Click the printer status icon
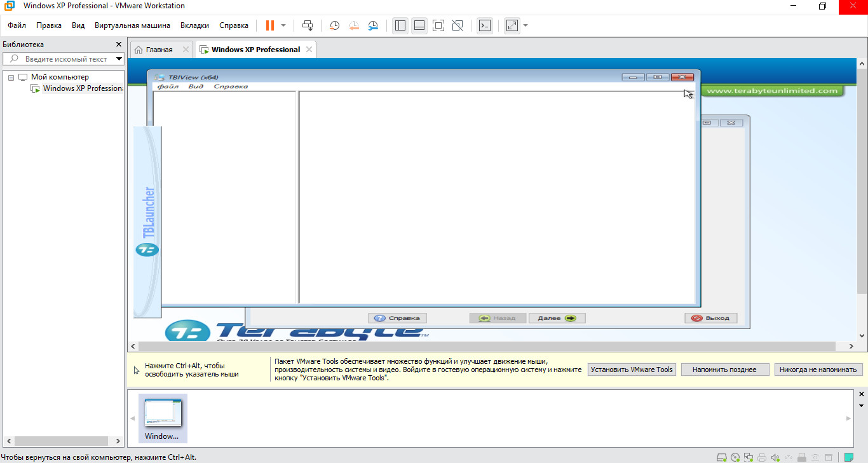Image resolution: width=868 pixels, height=463 pixels. (x=762, y=457)
